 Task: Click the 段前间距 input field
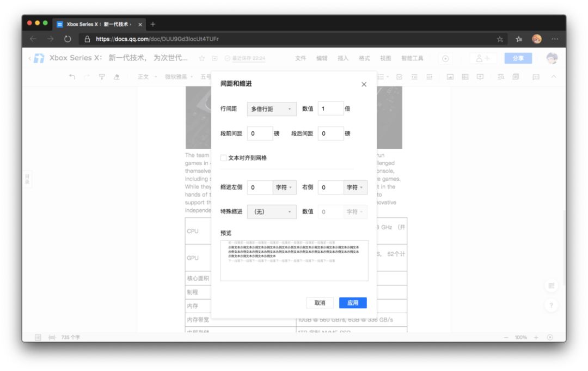click(260, 133)
